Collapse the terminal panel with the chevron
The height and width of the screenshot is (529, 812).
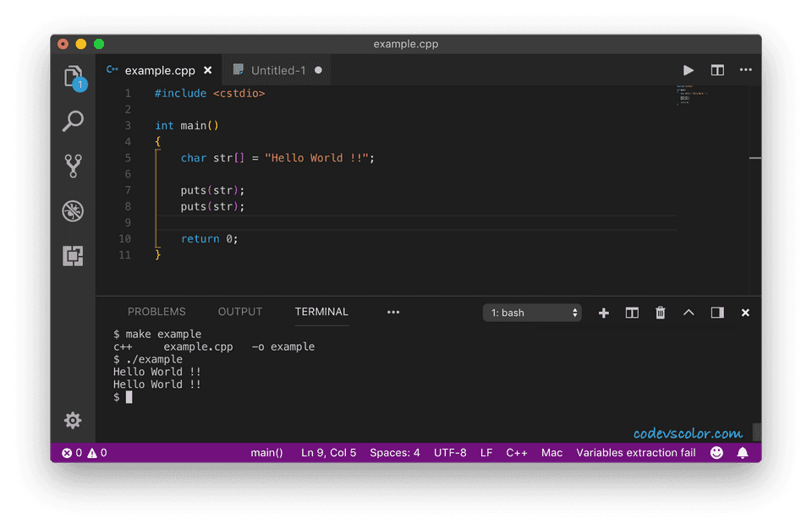tap(688, 312)
